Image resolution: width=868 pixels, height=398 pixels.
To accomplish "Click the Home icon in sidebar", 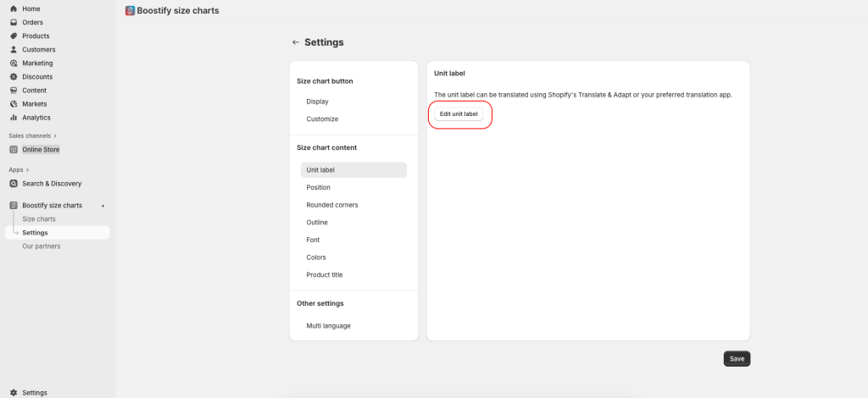I will tap(14, 8).
